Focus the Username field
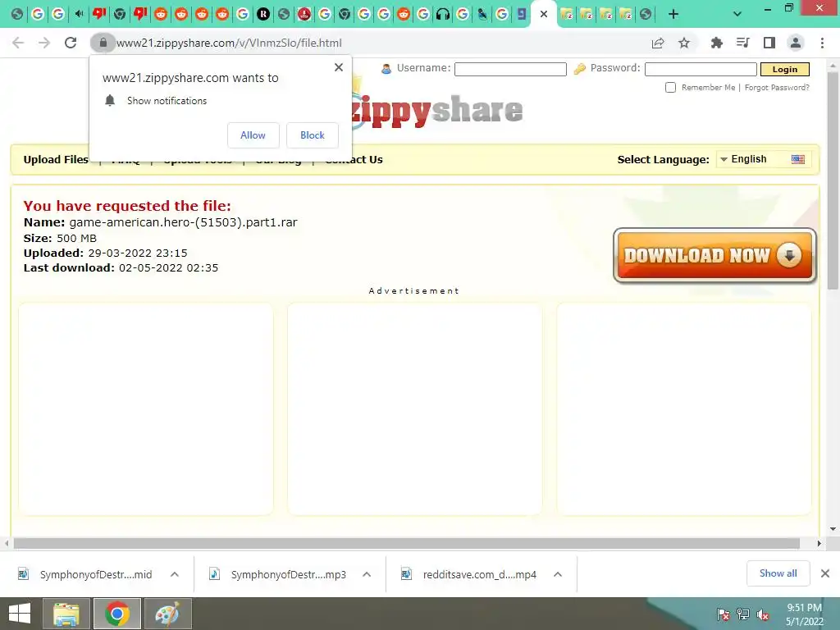This screenshot has height=630, width=840. click(510, 69)
